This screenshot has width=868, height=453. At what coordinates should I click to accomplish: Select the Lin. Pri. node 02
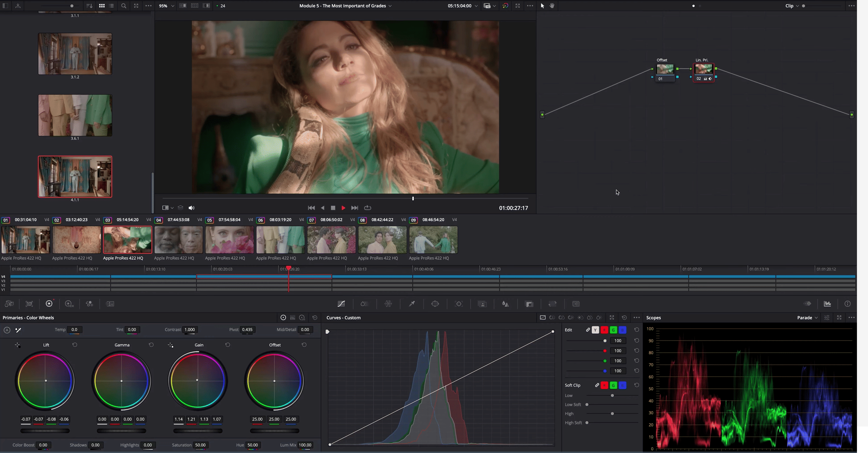tap(703, 70)
